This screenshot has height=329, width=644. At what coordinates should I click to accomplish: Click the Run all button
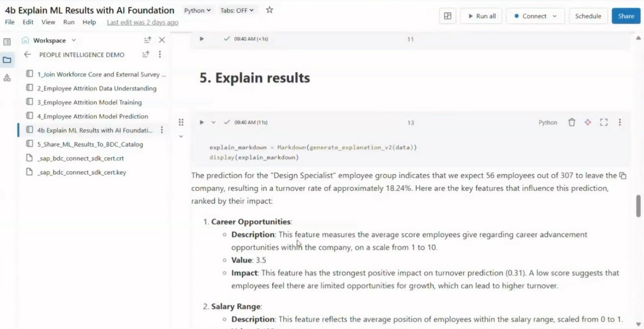[x=481, y=16]
